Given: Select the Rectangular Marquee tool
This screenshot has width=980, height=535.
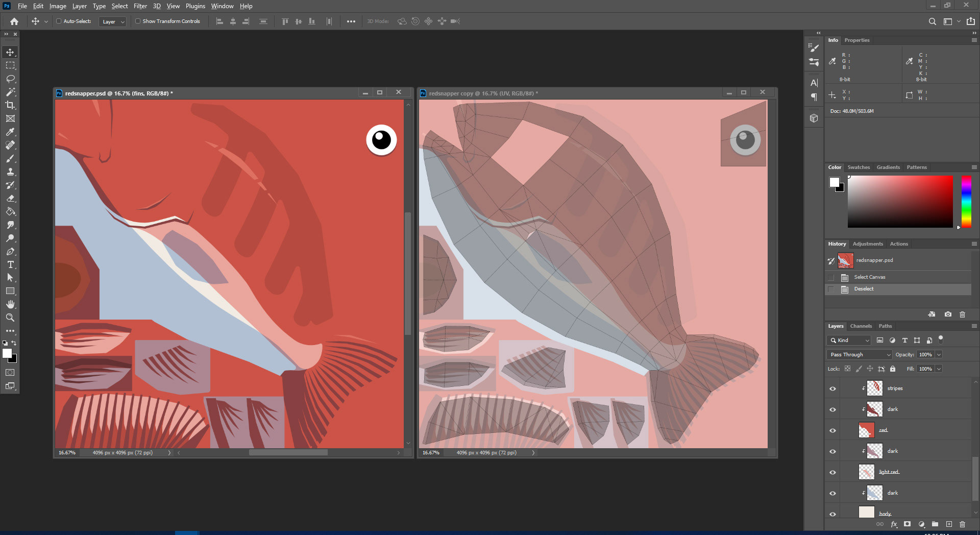Looking at the screenshot, I should click(x=10, y=65).
